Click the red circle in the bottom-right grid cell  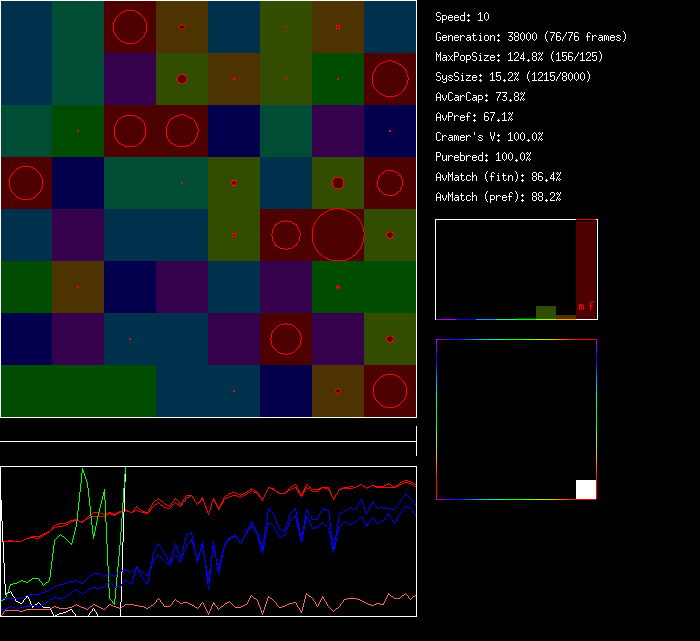(x=390, y=391)
